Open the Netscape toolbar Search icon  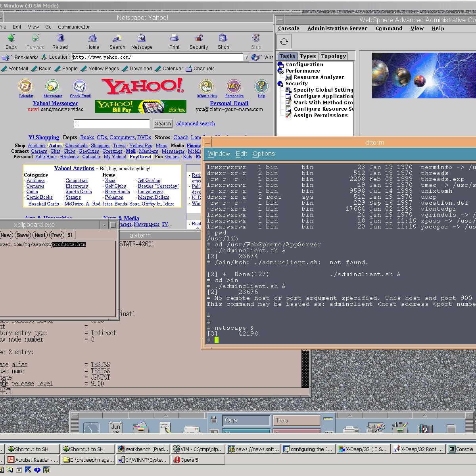(117, 38)
